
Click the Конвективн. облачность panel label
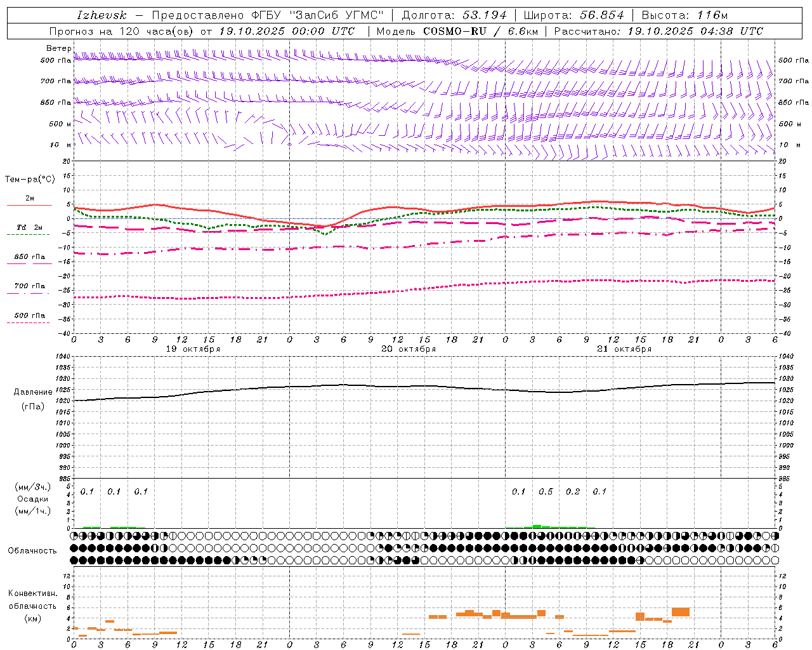point(32,606)
